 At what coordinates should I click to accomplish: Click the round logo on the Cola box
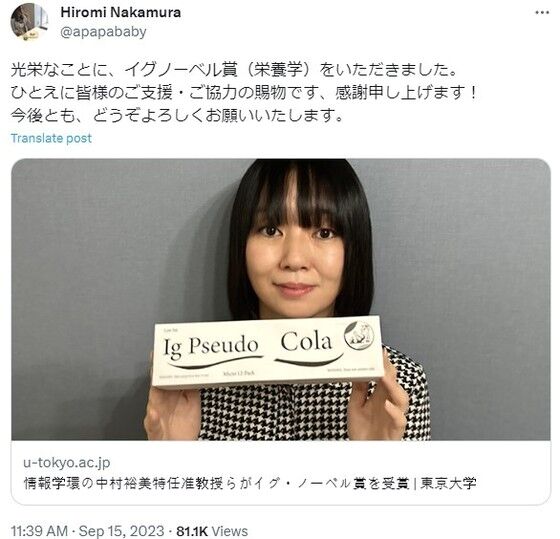click(x=359, y=335)
